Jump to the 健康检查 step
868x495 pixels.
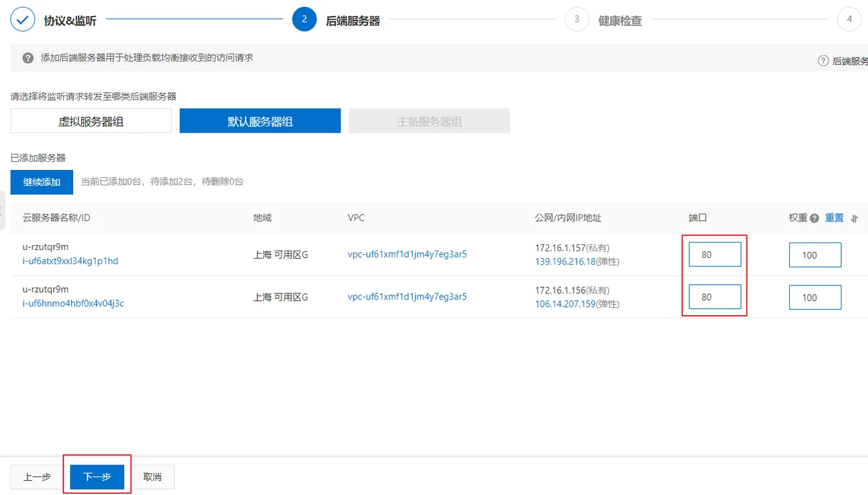pyautogui.click(x=620, y=20)
